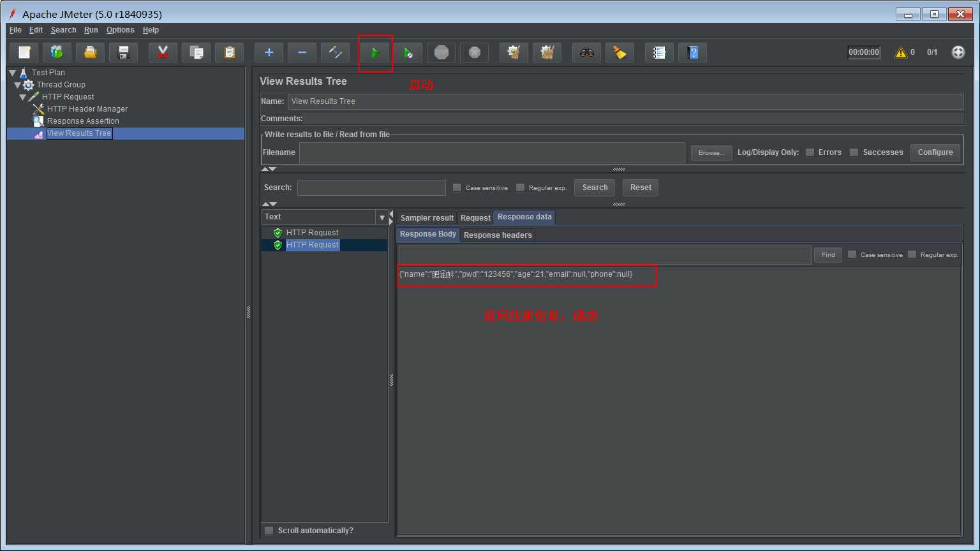Image resolution: width=980 pixels, height=551 pixels.
Task: Click the Toggle enable/disable icon
Action: point(336,52)
